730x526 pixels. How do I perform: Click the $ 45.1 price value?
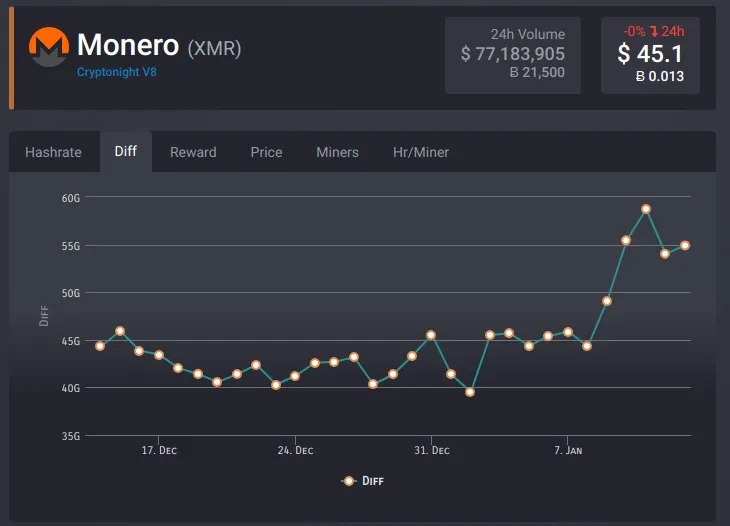(650, 54)
